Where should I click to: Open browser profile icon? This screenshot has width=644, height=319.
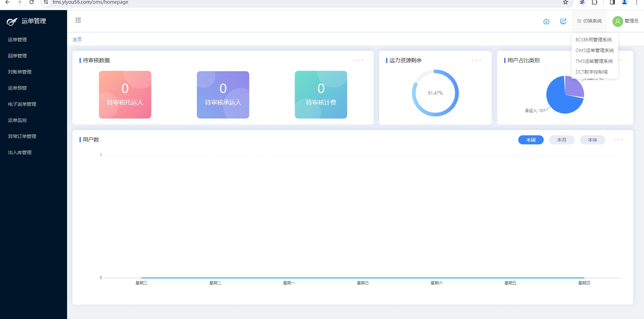pos(625,2)
